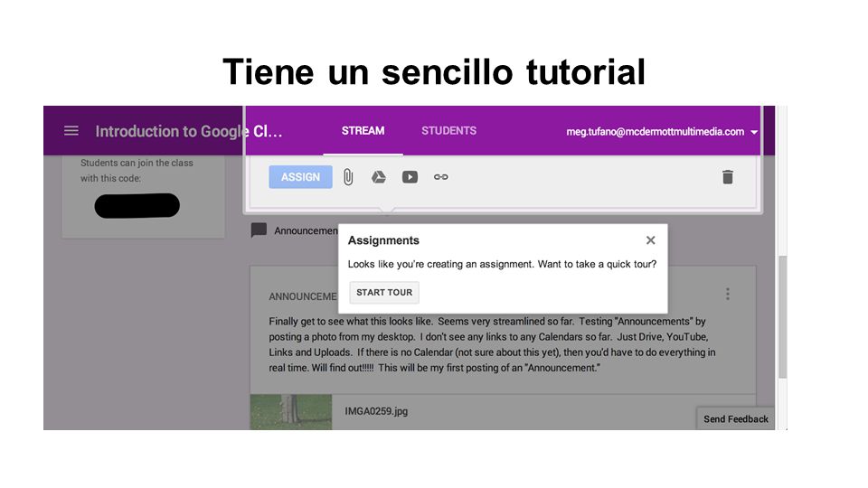868x488 pixels.
Task: Switch to the STREAM tab
Action: pos(363,131)
